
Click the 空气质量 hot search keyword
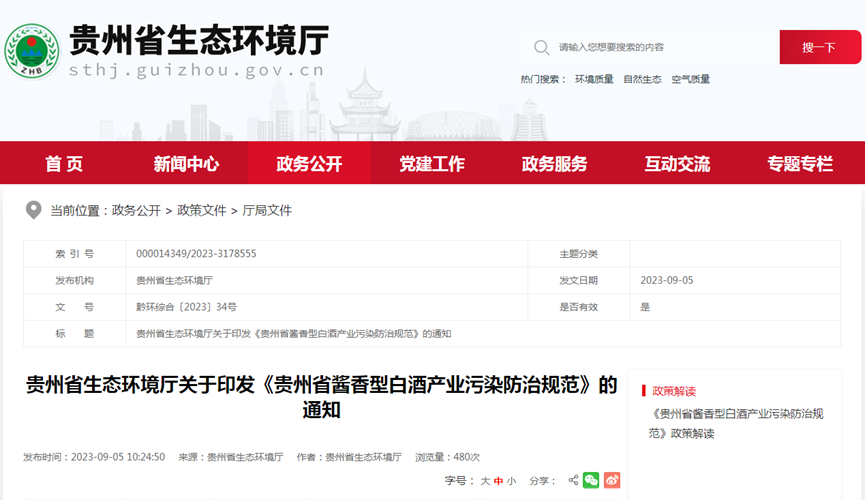pyautogui.click(x=690, y=79)
